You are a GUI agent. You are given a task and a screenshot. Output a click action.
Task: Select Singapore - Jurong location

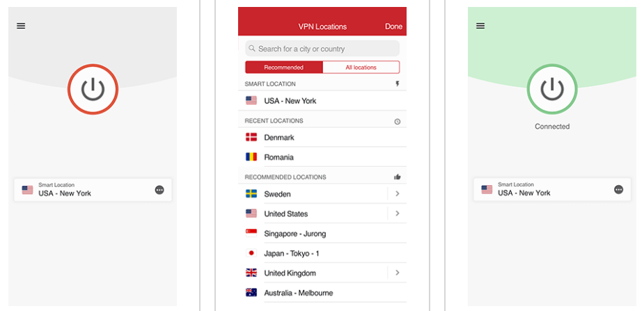(x=322, y=234)
